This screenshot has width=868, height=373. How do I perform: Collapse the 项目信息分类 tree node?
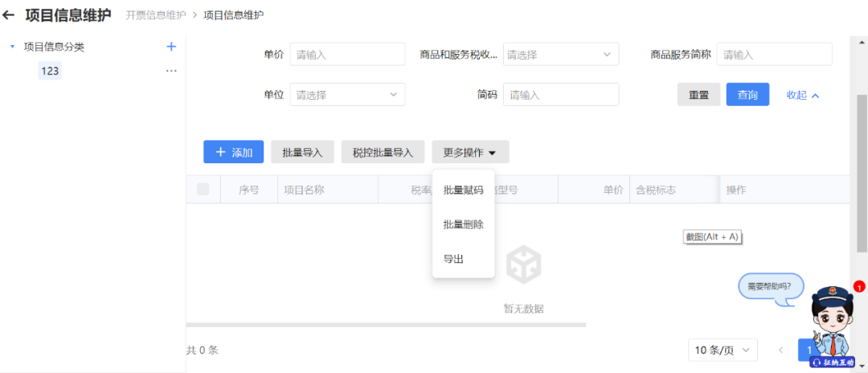[12, 47]
